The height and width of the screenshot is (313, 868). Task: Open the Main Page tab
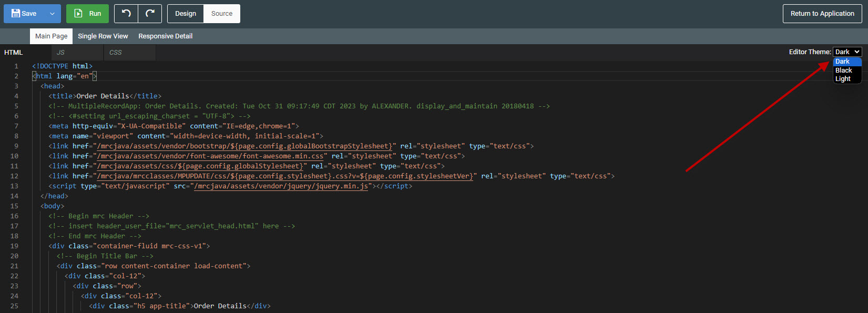52,36
